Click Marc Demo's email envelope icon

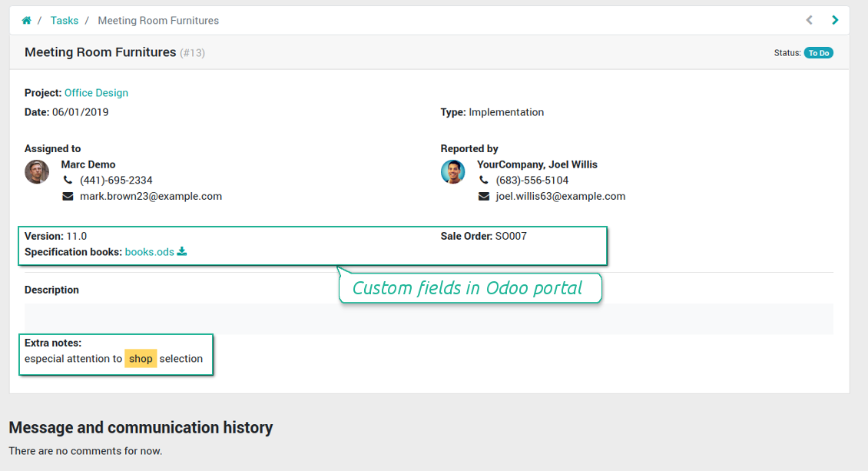[68, 196]
